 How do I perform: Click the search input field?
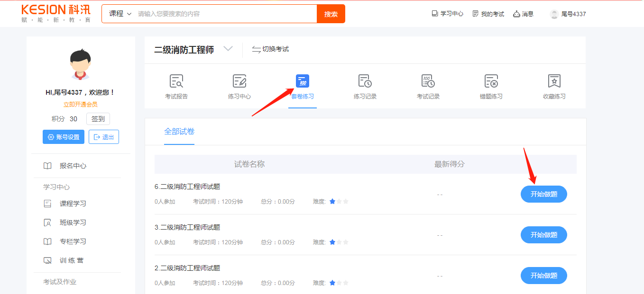click(225, 14)
